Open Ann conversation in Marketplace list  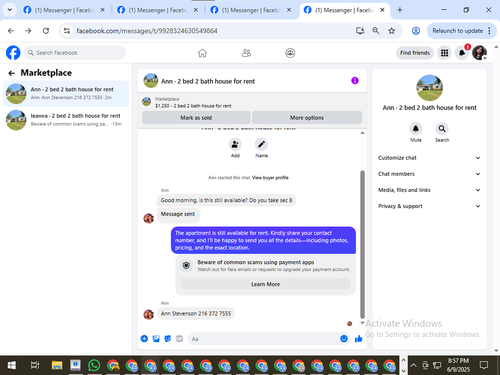(x=66, y=94)
